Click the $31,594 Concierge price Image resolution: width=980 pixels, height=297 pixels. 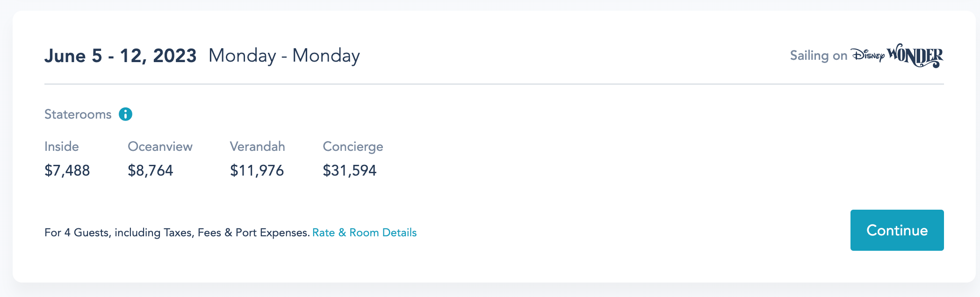[349, 170]
